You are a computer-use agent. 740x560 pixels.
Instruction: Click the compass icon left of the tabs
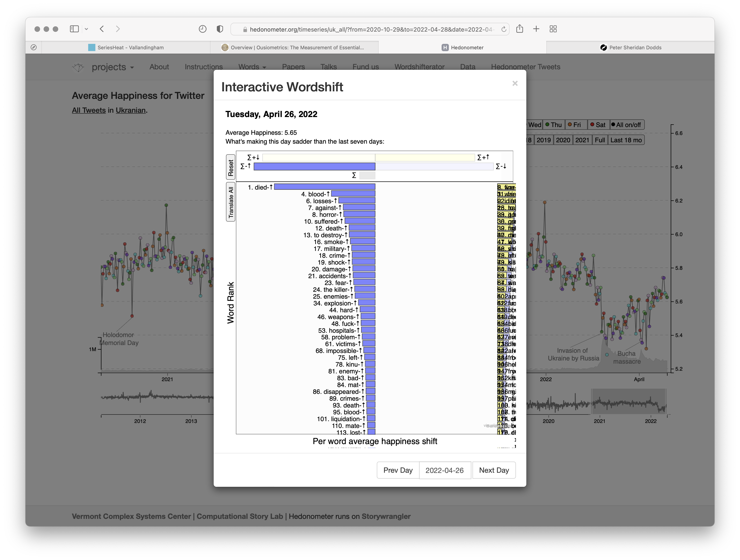[x=33, y=47]
